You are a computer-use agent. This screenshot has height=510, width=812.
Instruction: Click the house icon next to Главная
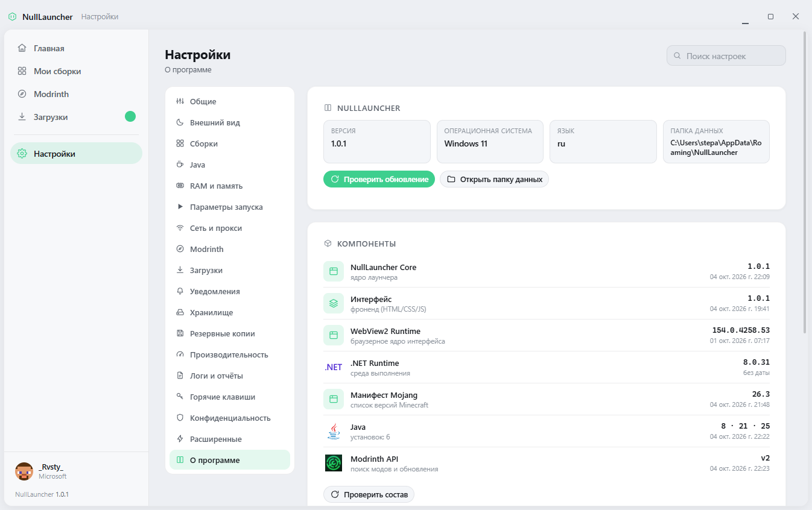coord(22,48)
